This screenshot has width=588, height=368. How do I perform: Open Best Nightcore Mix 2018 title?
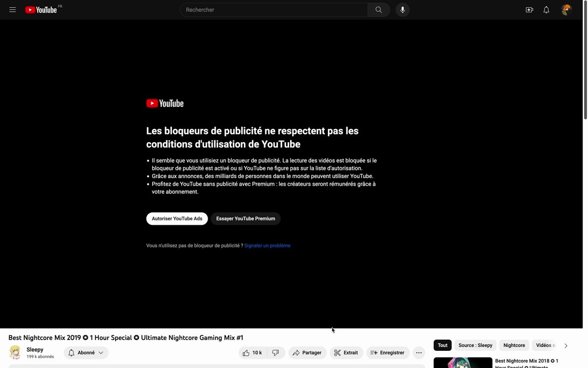[527, 364]
